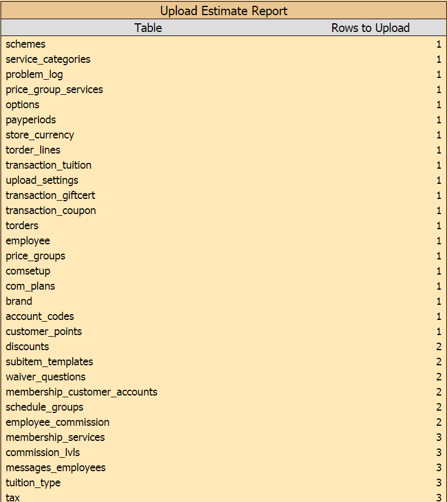Select the upload_settings row
The width and height of the screenshot is (448, 502).
224,180
